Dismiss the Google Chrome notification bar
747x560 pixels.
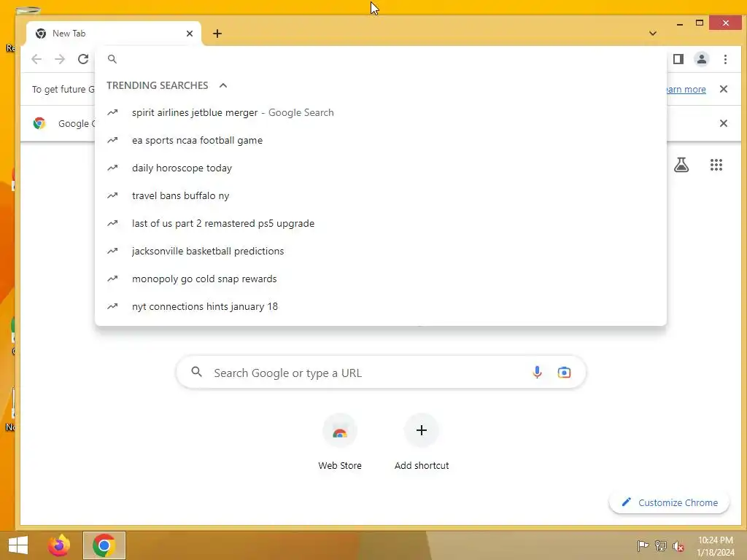pos(723,123)
